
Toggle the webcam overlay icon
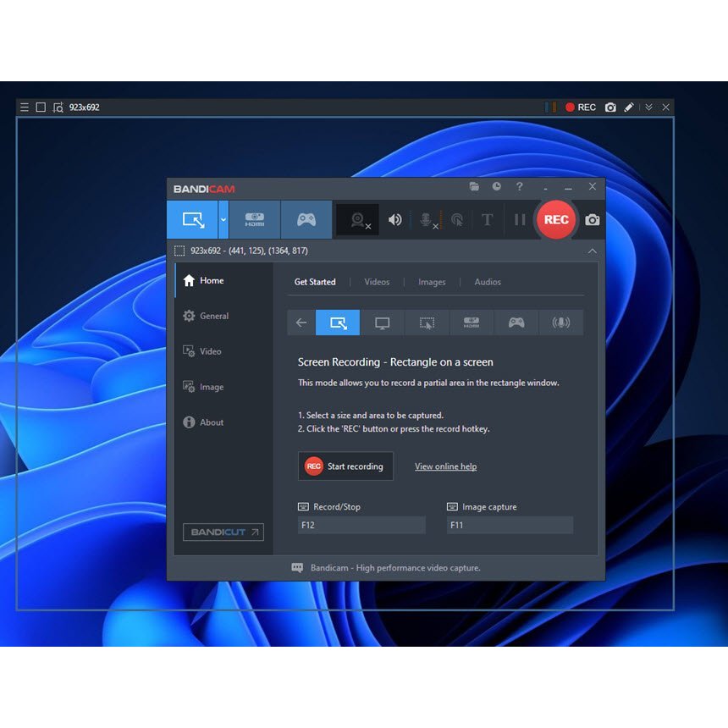[359, 220]
